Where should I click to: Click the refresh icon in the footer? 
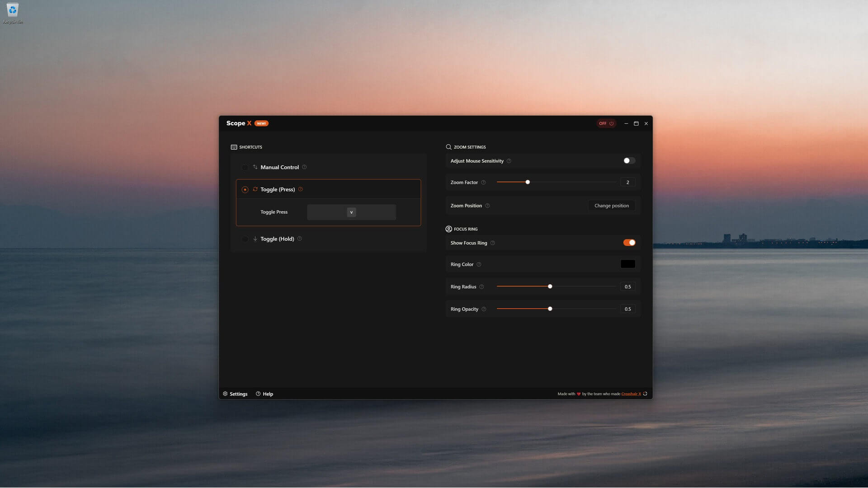pos(645,394)
